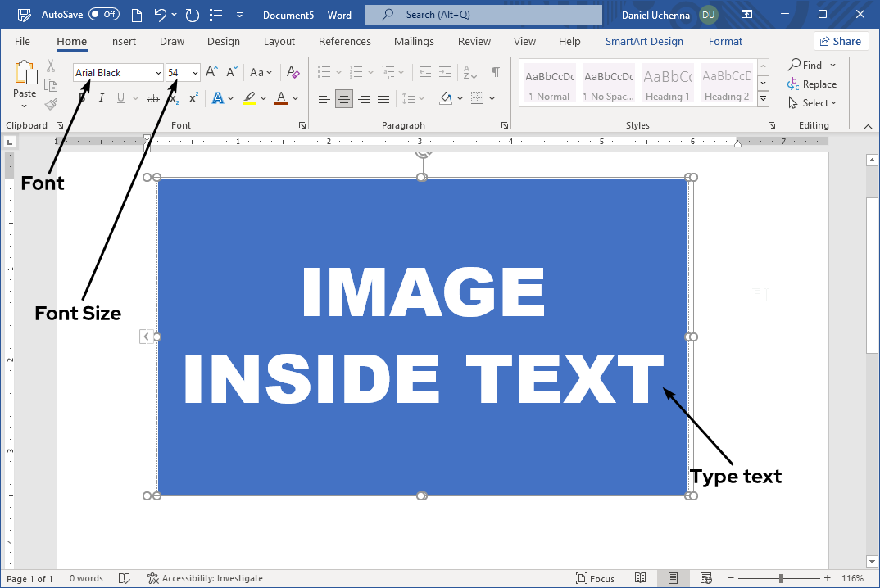Viewport: 880px width, 588px height.
Task: Toggle Show/Hide paragraph marks
Action: (x=495, y=72)
